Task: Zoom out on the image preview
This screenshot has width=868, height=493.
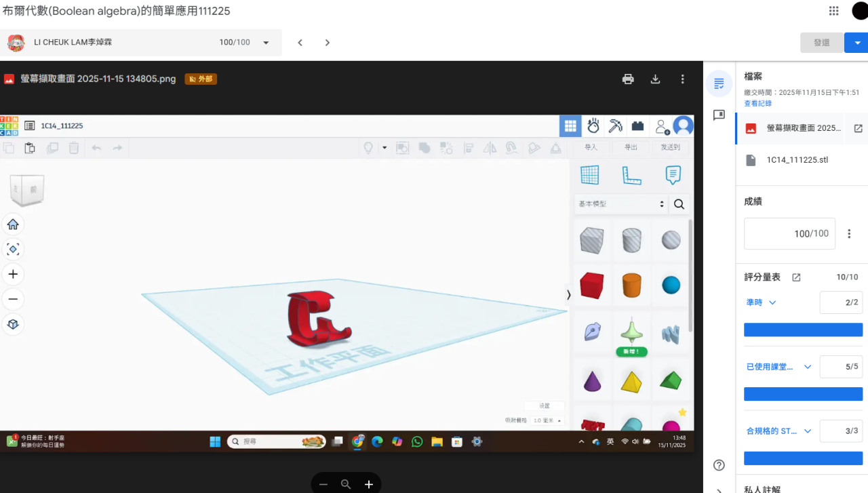Action: point(323,484)
